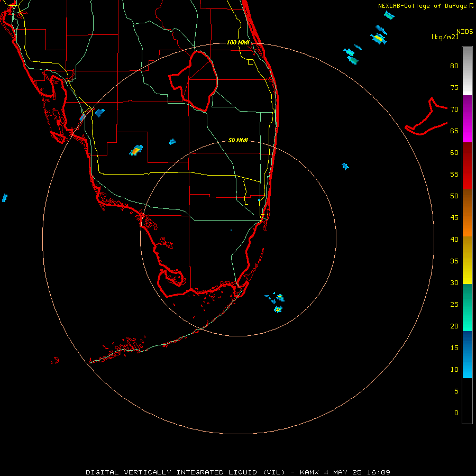
Task: Click the yellow-cored cell southeast of the Keys
Action: [278, 309]
